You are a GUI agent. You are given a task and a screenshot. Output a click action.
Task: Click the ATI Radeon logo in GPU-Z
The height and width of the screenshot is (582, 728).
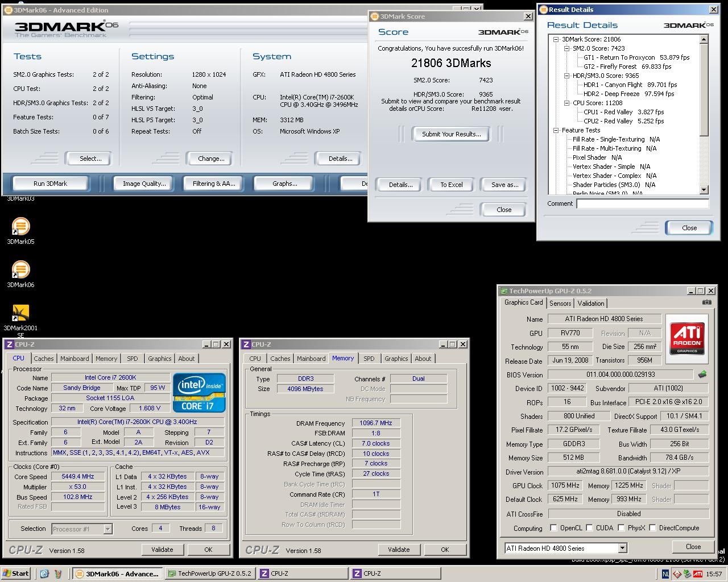[686, 339]
